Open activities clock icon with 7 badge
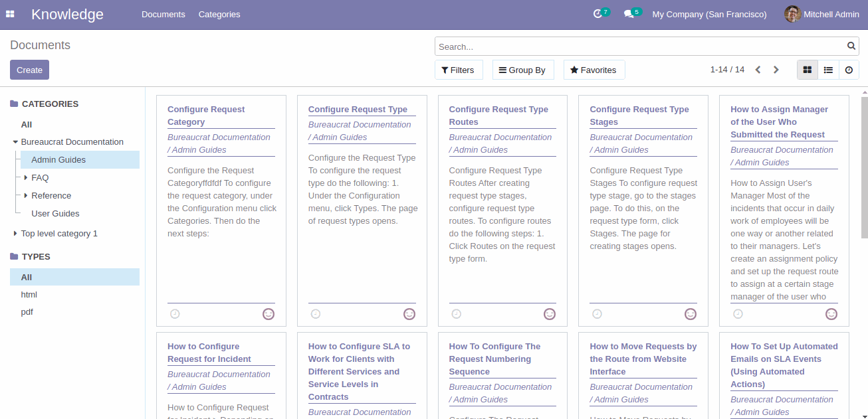The image size is (868, 419). click(x=597, y=14)
